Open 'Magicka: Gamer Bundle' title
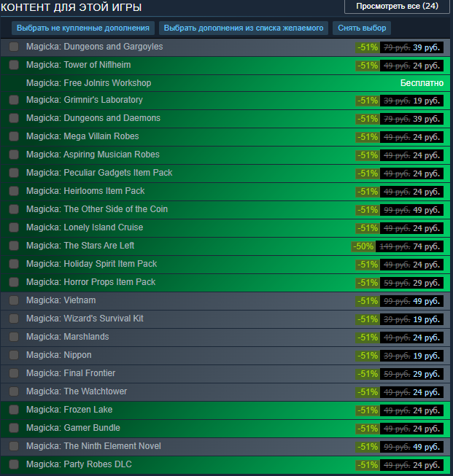 coord(73,428)
